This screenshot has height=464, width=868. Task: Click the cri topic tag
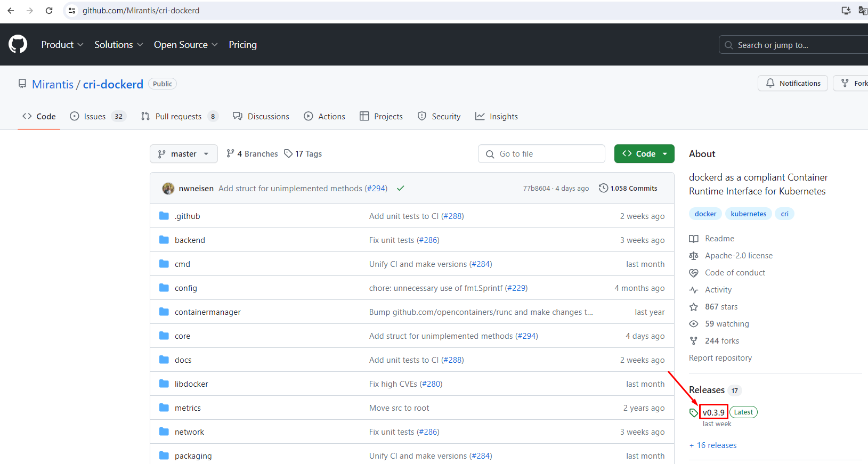pos(785,214)
